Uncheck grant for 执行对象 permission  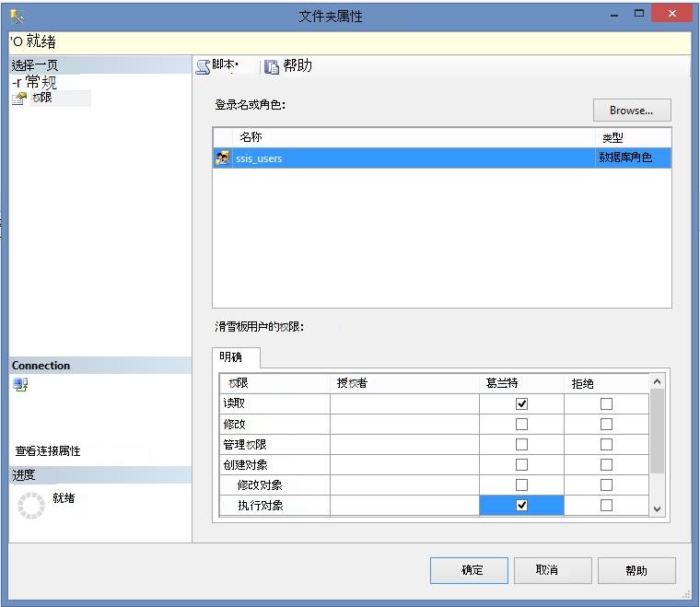click(x=521, y=506)
